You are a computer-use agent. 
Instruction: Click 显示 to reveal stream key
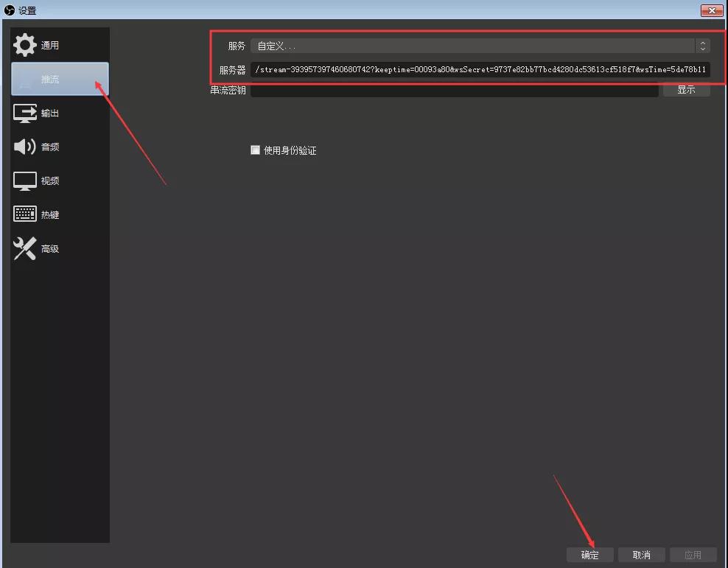click(686, 90)
